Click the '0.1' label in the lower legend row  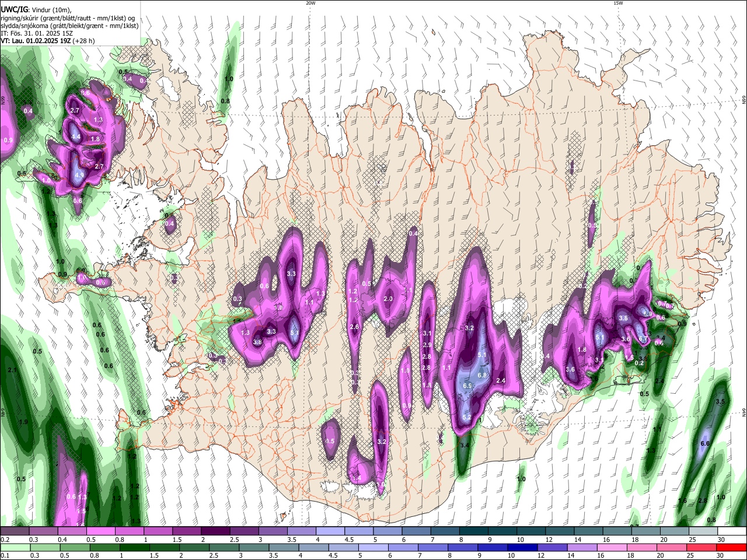pos(5,555)
